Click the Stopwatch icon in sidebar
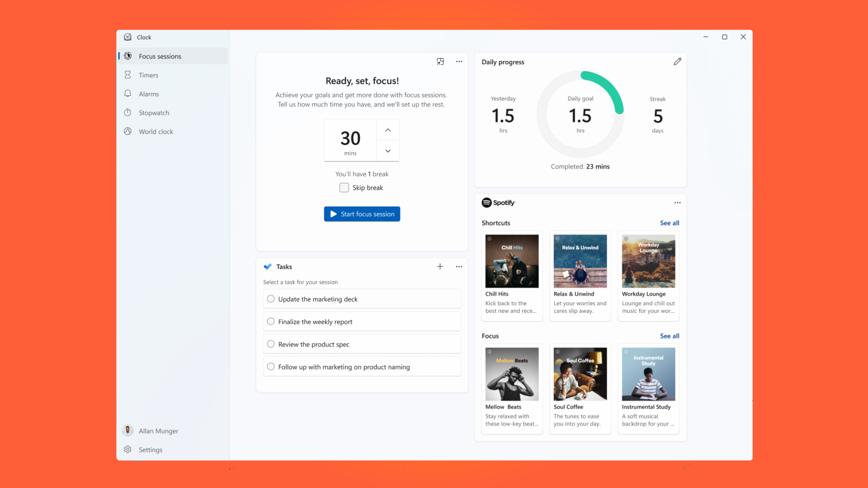The width and height of the screenshot is (868, 488). tap(128, 113)
